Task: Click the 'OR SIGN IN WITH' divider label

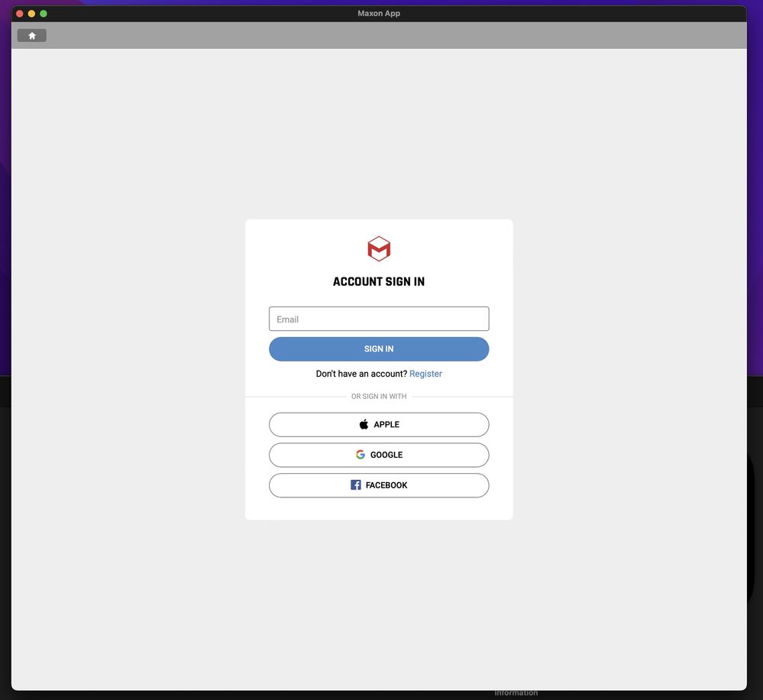Action: pos(379,397)
